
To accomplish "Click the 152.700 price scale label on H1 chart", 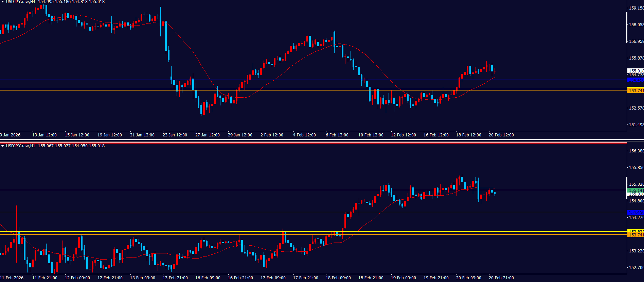I will [x=636, y=267].
